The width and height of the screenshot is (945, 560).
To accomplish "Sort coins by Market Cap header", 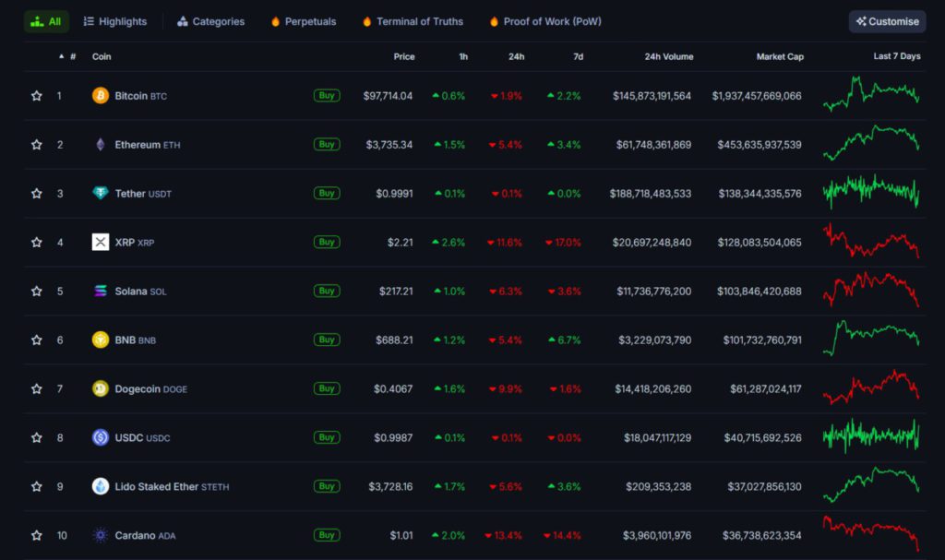I will coord(780,56).
